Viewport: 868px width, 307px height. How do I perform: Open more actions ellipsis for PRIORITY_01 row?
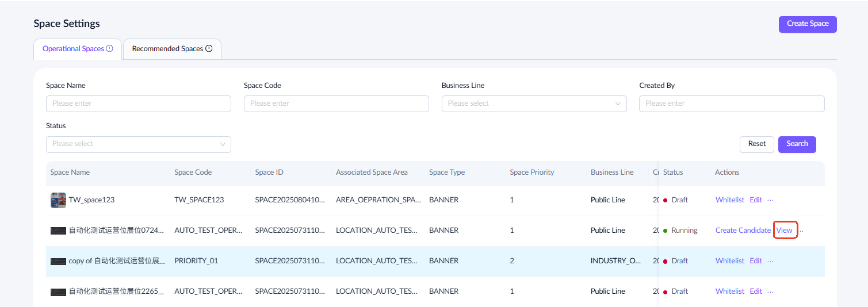pyautogui.click(x=771, y=261)
